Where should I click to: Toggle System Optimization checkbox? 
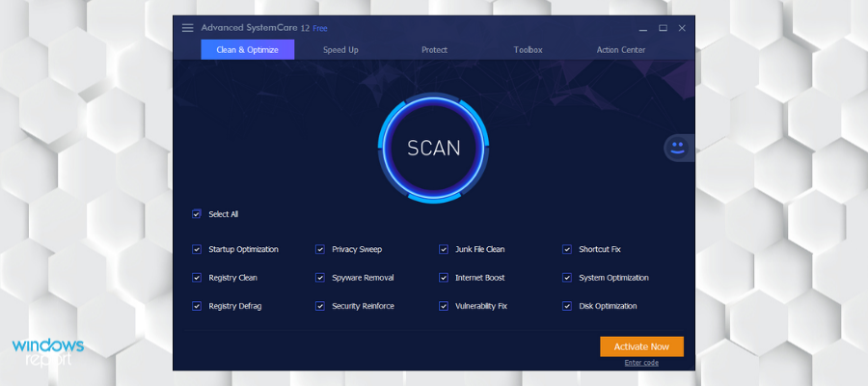pos(567,278)
